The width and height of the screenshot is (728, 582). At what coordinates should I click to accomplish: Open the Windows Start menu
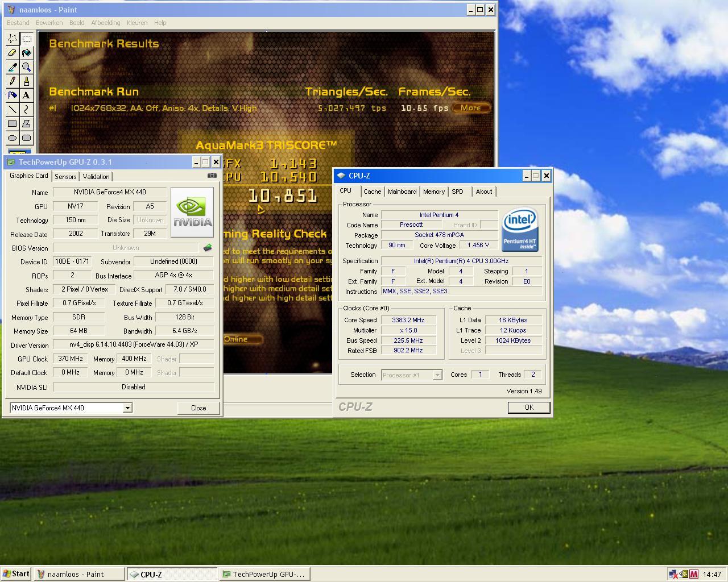(16, 574)
